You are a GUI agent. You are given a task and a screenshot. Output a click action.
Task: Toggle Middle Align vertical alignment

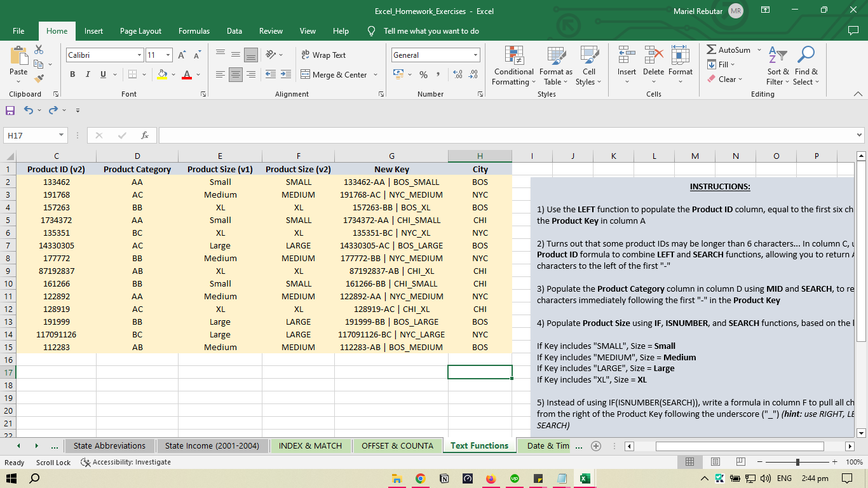(236, 55)
